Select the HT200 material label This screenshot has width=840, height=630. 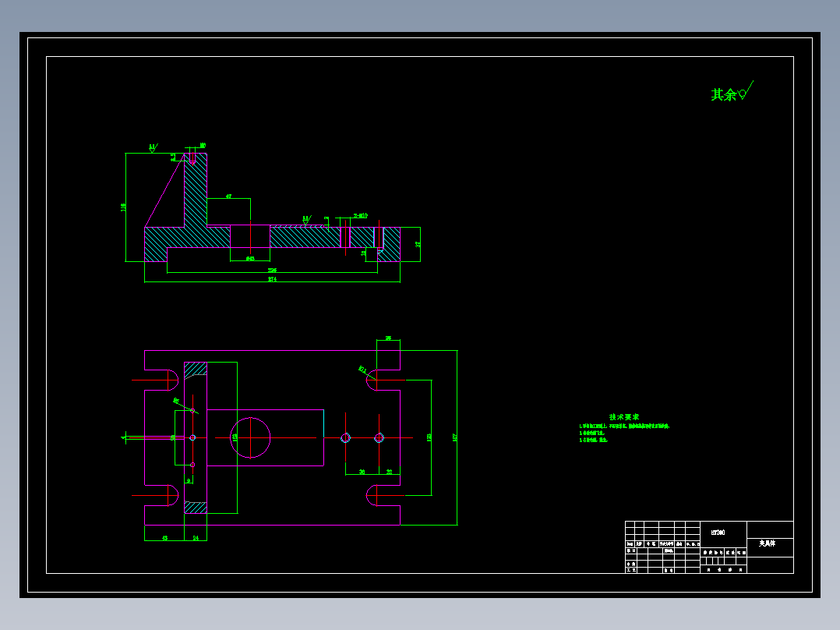tap(718, 533)
